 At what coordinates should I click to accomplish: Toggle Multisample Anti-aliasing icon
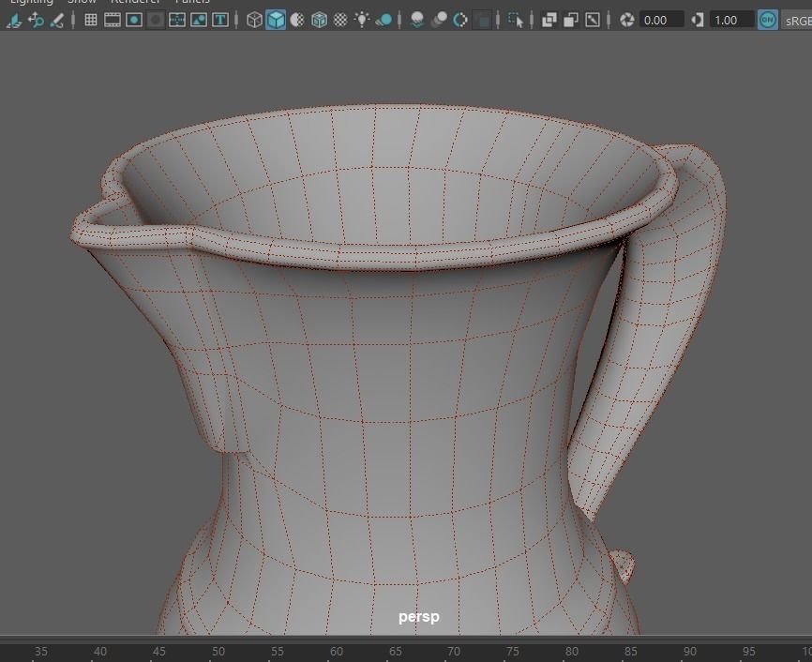point(460,21)
